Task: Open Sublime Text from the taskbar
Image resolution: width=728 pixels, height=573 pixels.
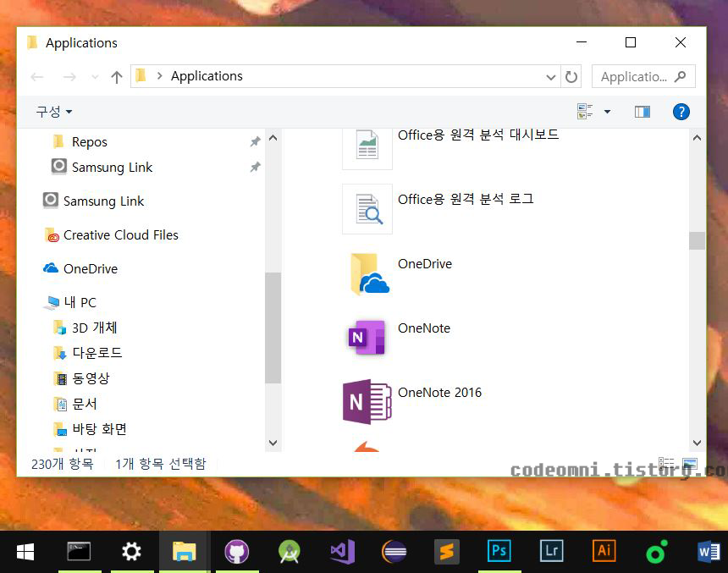Action: click(x=447, y=552)
